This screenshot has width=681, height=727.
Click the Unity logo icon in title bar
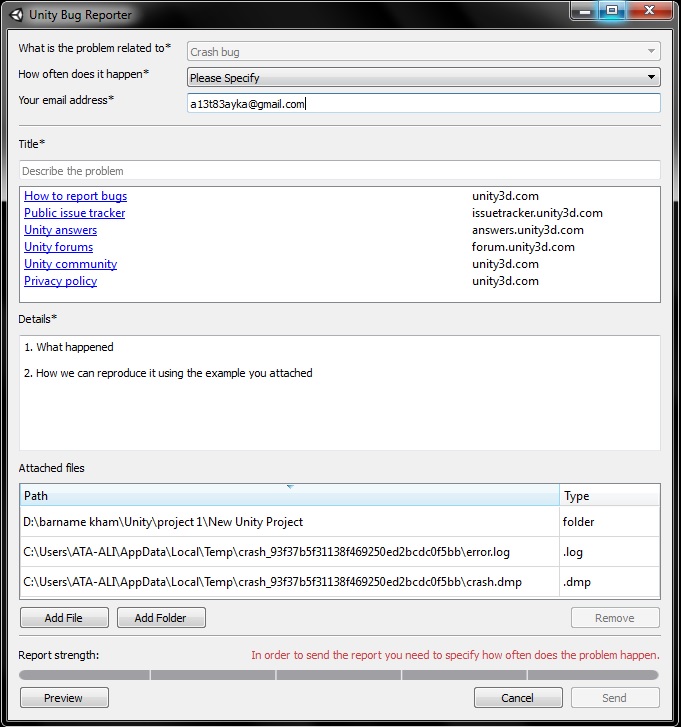pyautogui.click(x=16, y=15)
